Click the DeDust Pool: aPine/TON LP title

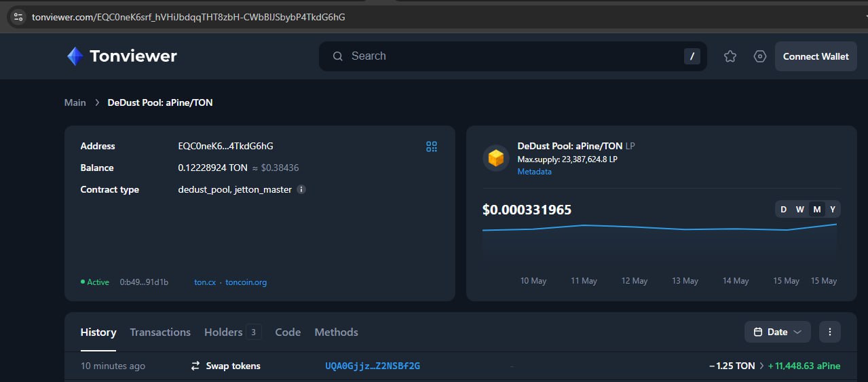[x=576, y=146]
